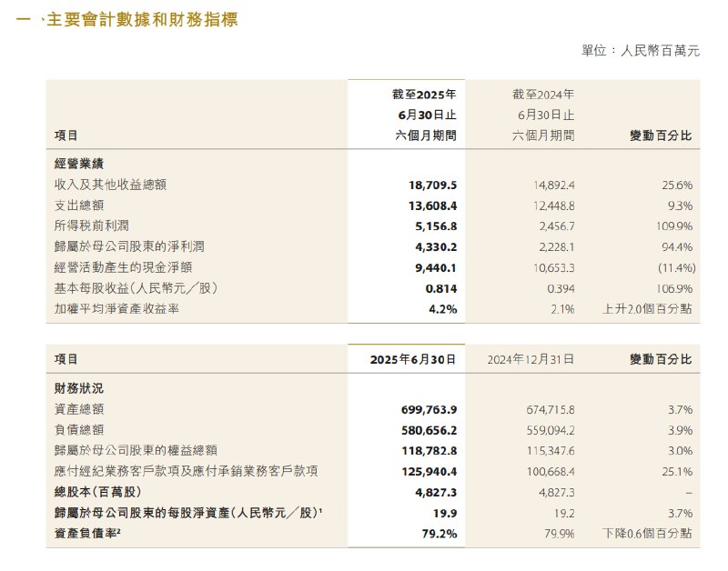Select value 12,448.8
The height and width of the screenshot is (571, 728).
pyautogui.click(x=554, y=205)
